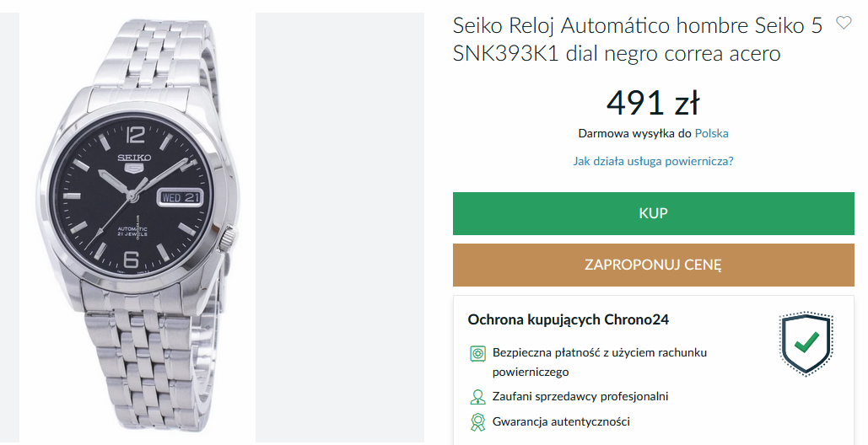Click the Seiko SNK393K1 product title

click(637, 40)
